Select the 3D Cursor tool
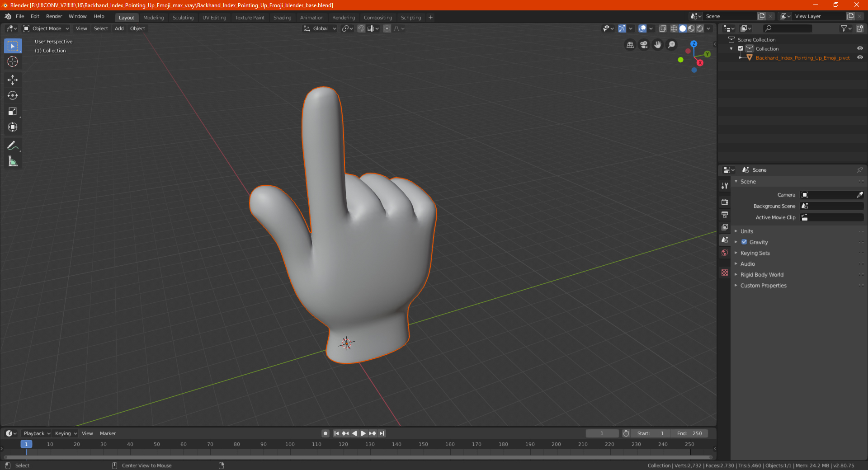Screen dimensions: 868x470 pos(13,61)
